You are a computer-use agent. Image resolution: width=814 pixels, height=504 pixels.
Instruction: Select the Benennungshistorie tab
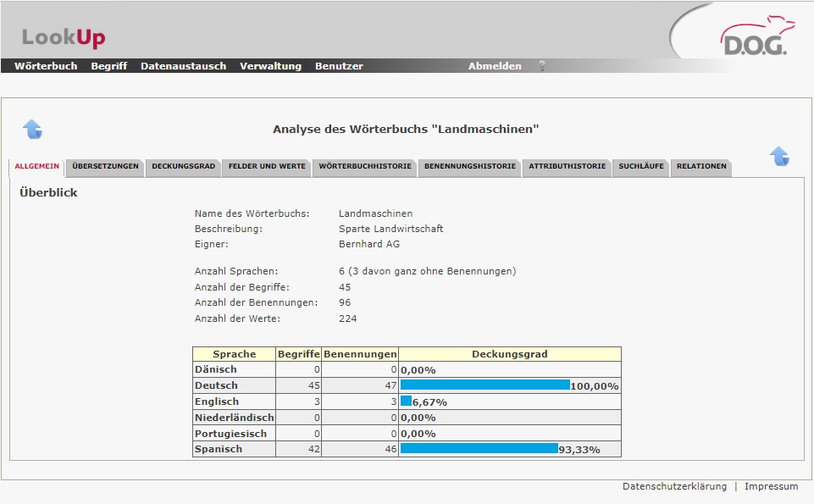point(470,167)
